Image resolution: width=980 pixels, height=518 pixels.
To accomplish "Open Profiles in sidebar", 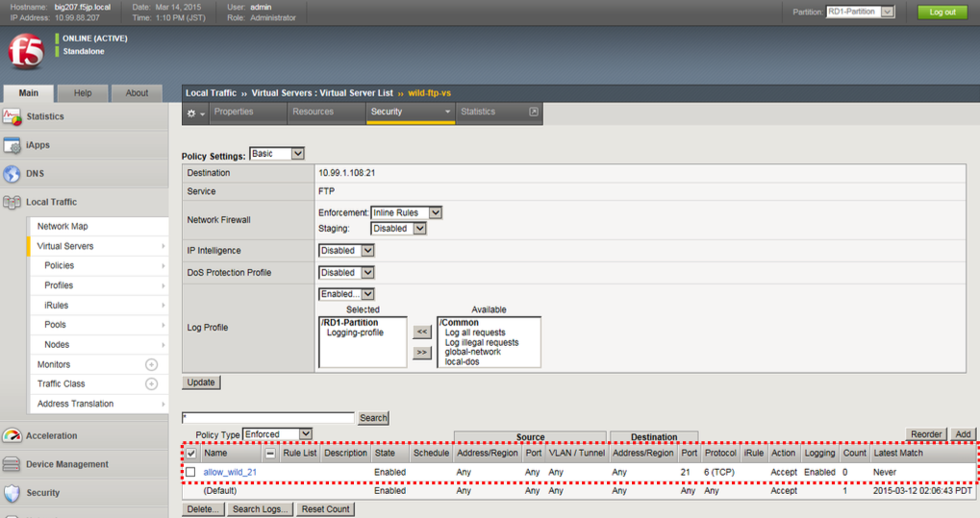I will point(59,285).
